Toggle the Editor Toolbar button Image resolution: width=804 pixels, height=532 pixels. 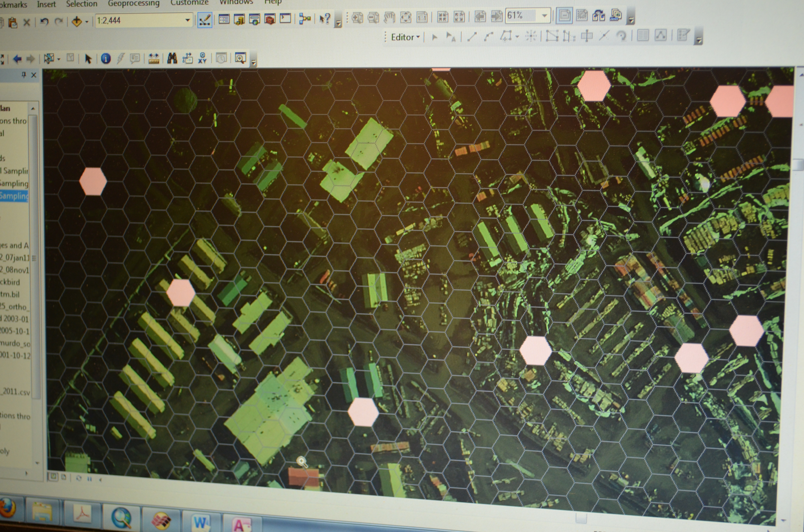(205, 20)
